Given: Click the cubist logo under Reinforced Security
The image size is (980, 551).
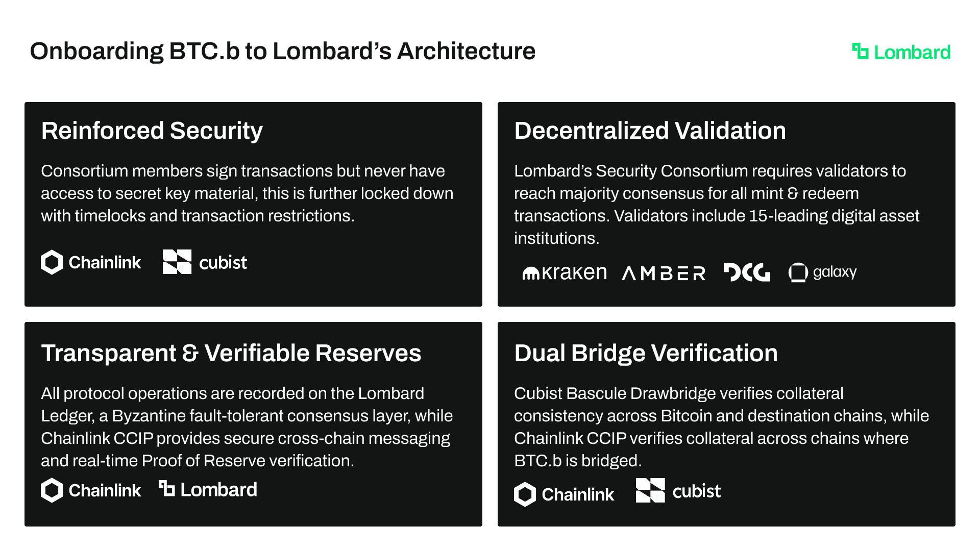Looking at the screenshot, I should coord(205,262).
